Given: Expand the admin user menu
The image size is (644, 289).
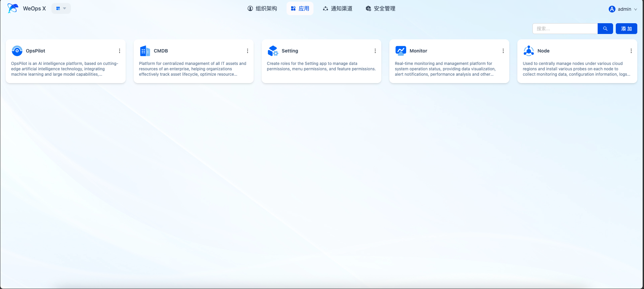Looking at the screenshot, I should pos(623,9).
